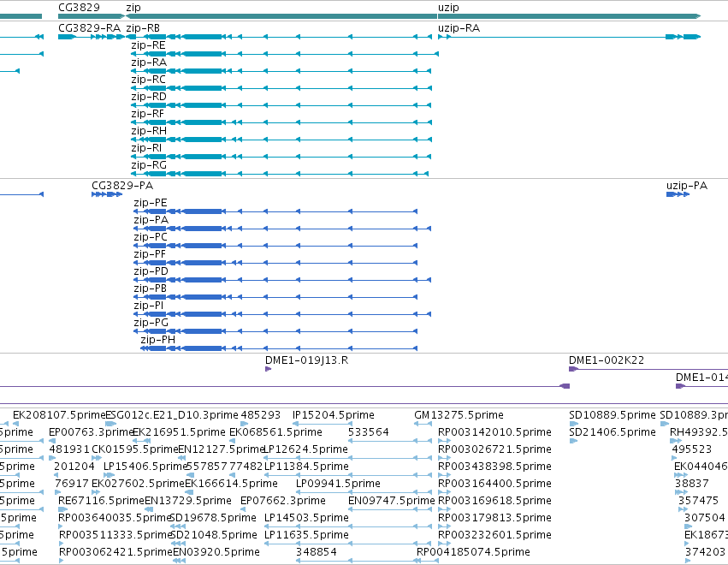Click the zip-PB protein label
This screenshot has width=728, height=565.
click(150, 288)
